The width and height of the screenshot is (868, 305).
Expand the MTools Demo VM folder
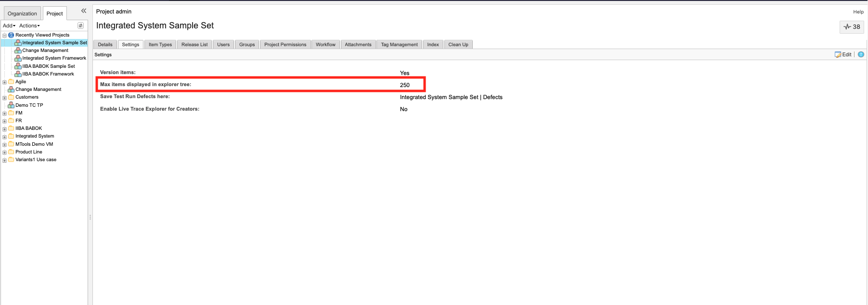[4, 145]
